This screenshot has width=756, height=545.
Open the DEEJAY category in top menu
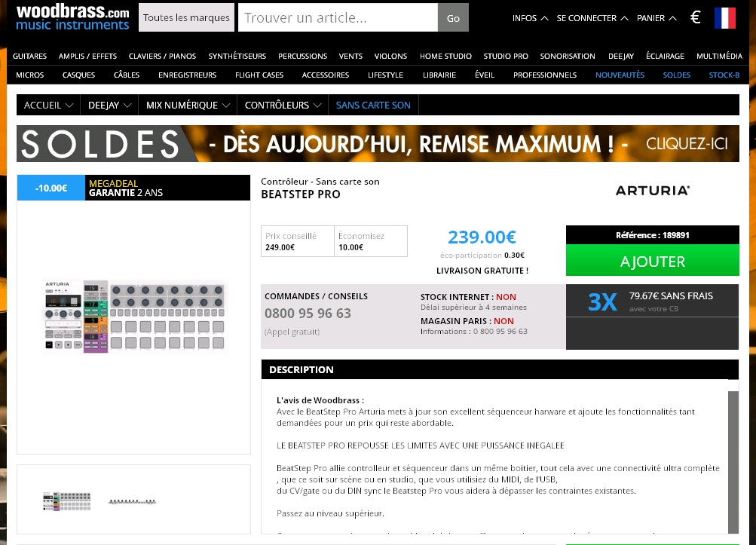621,56
